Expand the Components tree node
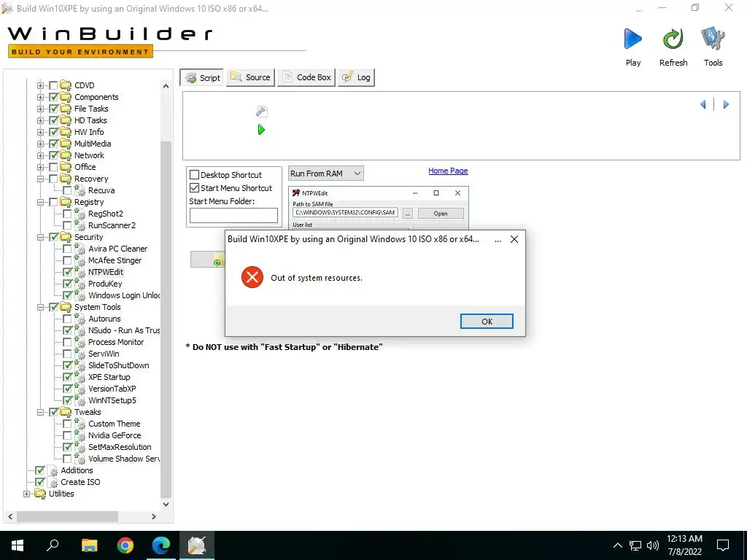Screen dimensions: 747x560 pyautogui.click(x=41, y=97)
